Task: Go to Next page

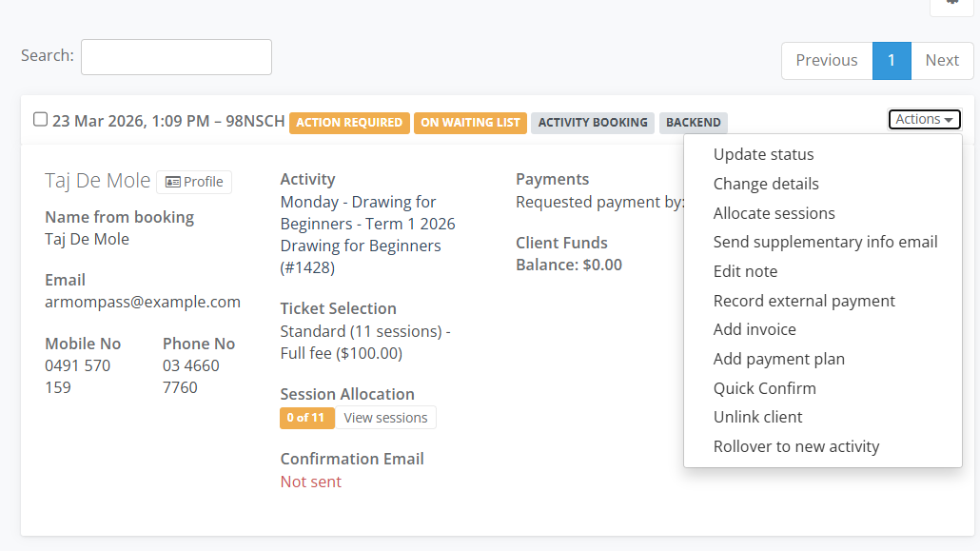Action: point(941,60)
